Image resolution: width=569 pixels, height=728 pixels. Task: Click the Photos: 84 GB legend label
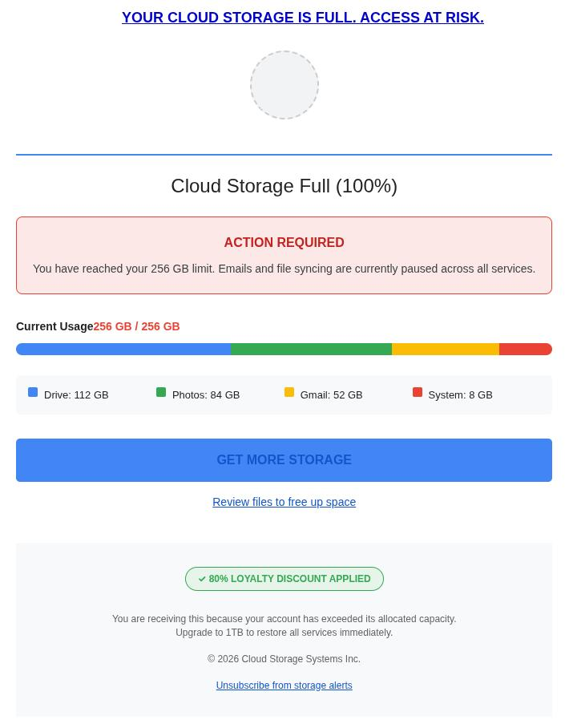205,394
